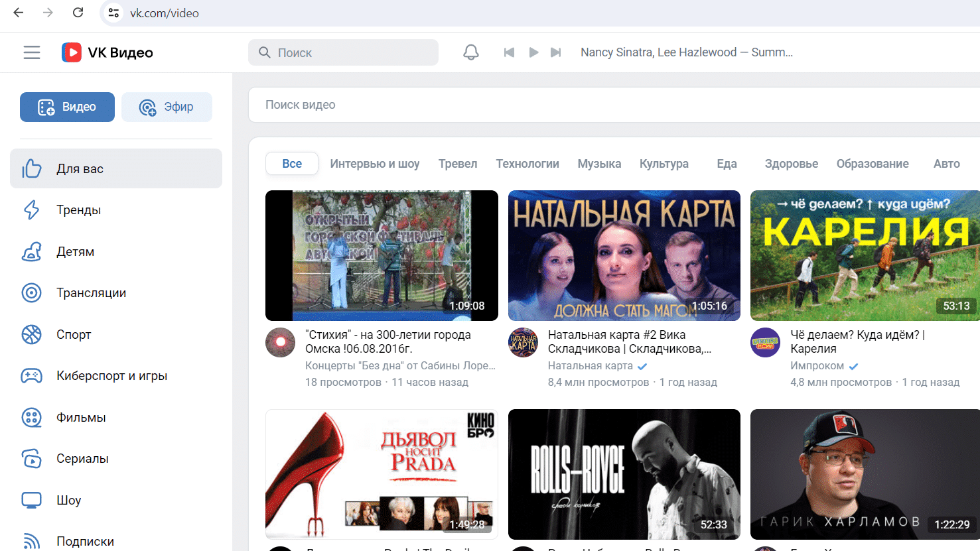
Task: Select the Музыка tab
Action: click(599, 164)
